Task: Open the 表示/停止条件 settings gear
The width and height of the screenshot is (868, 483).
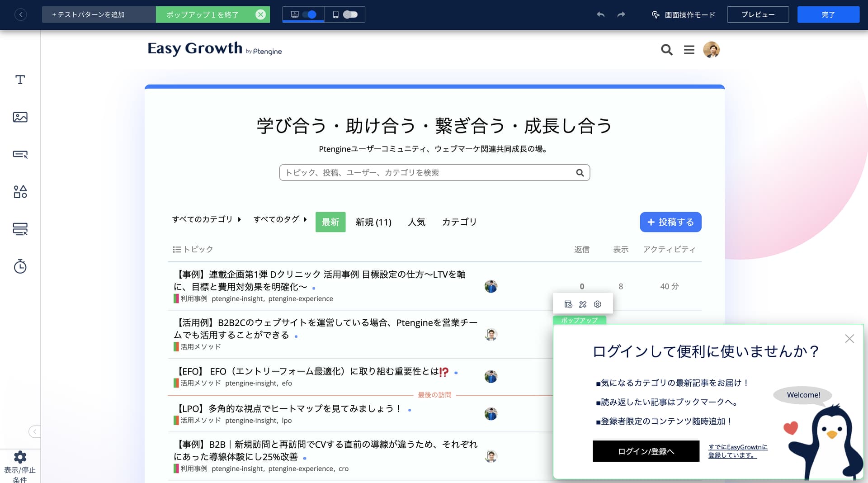Action: click(x=20, y=457)
